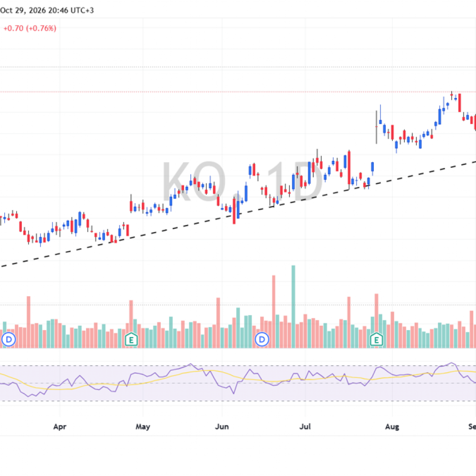Select the May label on time axis
This screenshot has width=476, height=476.
143,427
